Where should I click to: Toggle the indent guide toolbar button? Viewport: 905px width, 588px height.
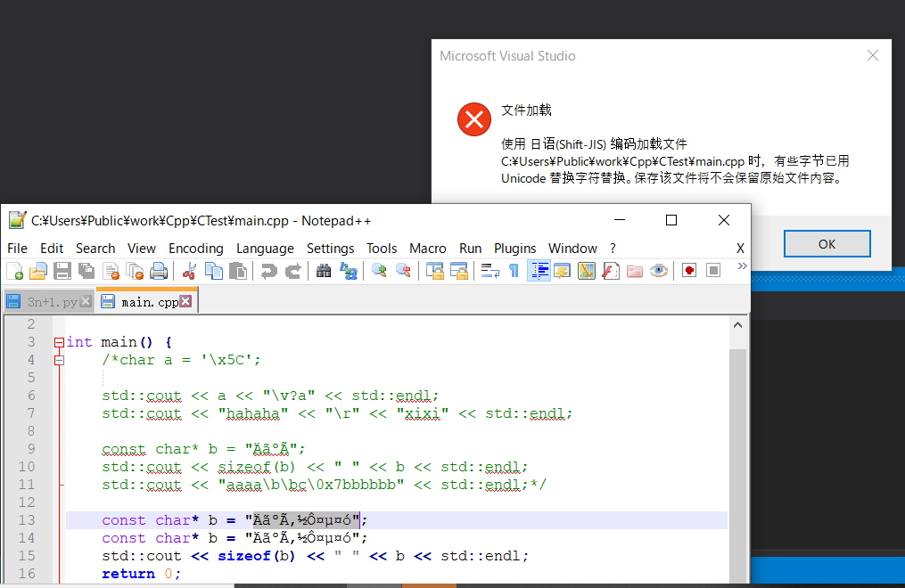tap(539, 271)
